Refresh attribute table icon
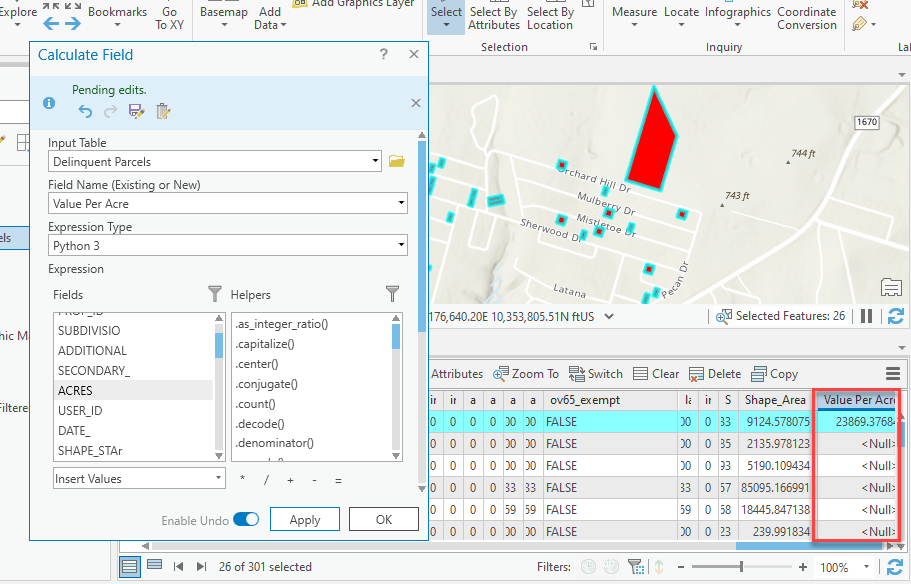Viewport: 911px width, 584px height. 895,567
